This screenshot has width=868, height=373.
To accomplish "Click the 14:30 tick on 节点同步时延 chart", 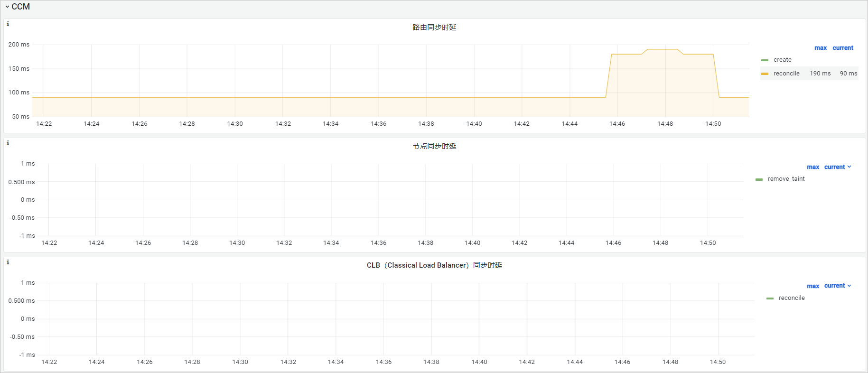I will click(237, 243).
